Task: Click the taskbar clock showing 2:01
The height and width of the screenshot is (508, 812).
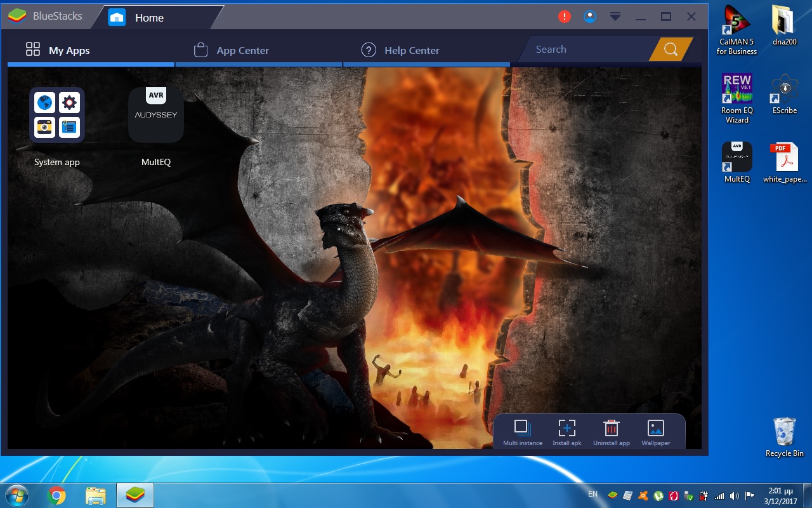Action: [781, 496]
